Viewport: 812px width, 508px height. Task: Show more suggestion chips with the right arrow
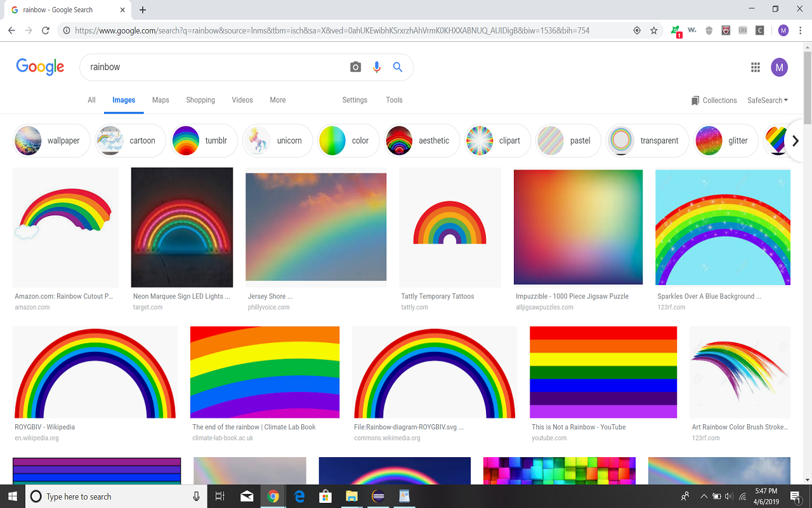click(x=795, y=141)
